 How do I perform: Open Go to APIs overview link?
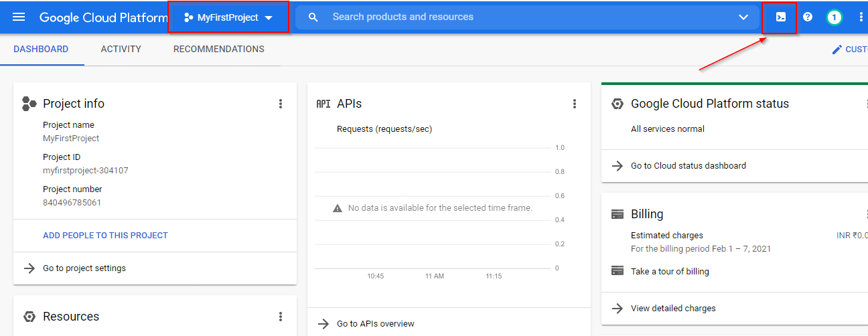(x=375, y=324)
